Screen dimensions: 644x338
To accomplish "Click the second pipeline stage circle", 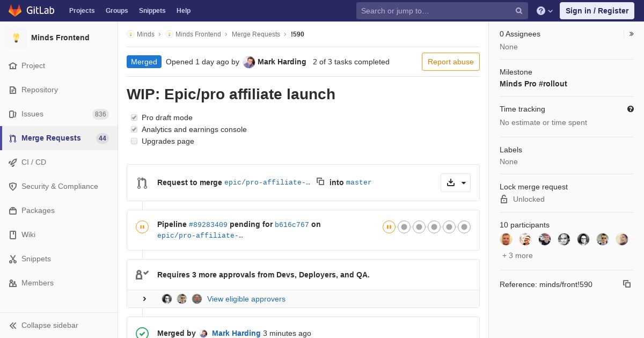I will [404, 227].
